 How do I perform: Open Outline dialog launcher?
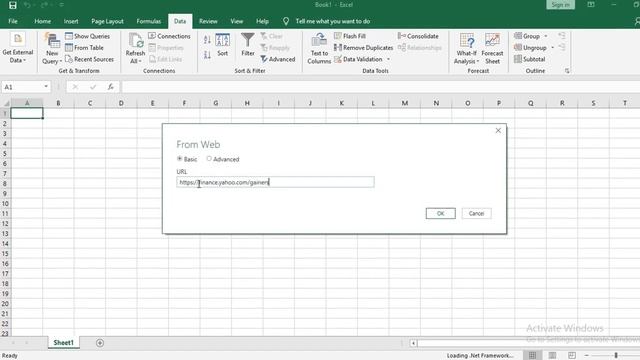click(x=567, y=71)
